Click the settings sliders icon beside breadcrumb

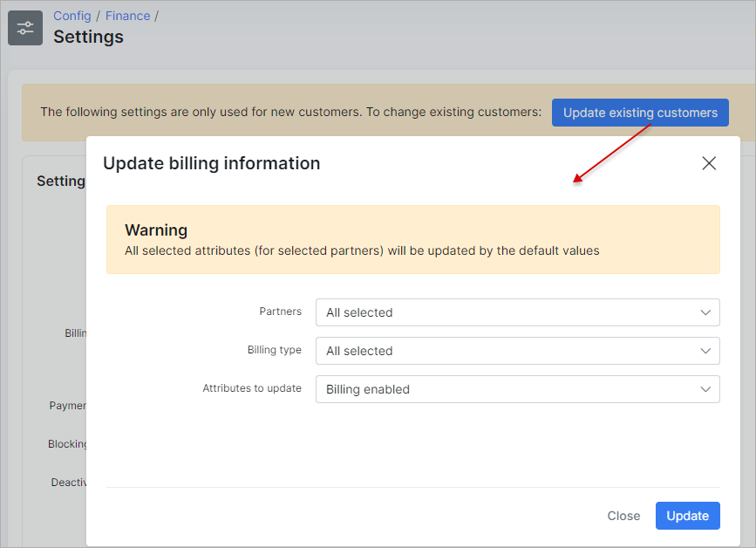[25, 28]
